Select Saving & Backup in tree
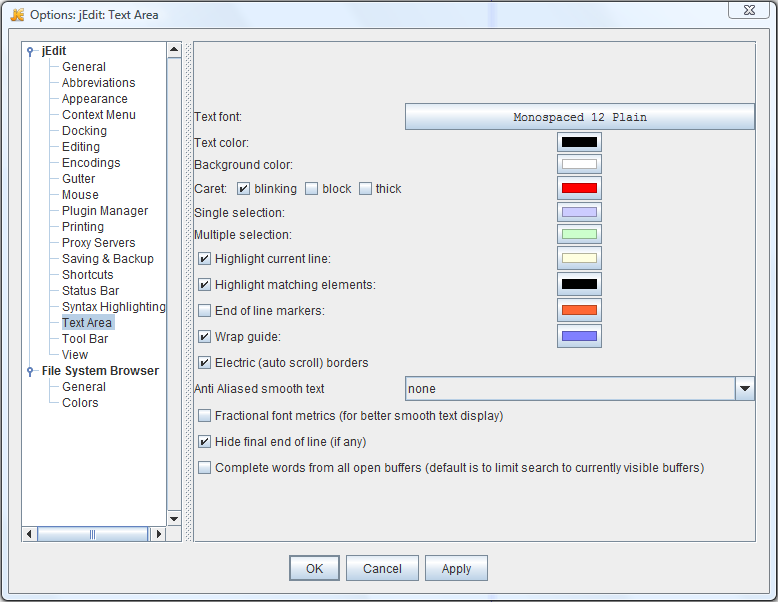Screen dimensions: 778x602 108,259
